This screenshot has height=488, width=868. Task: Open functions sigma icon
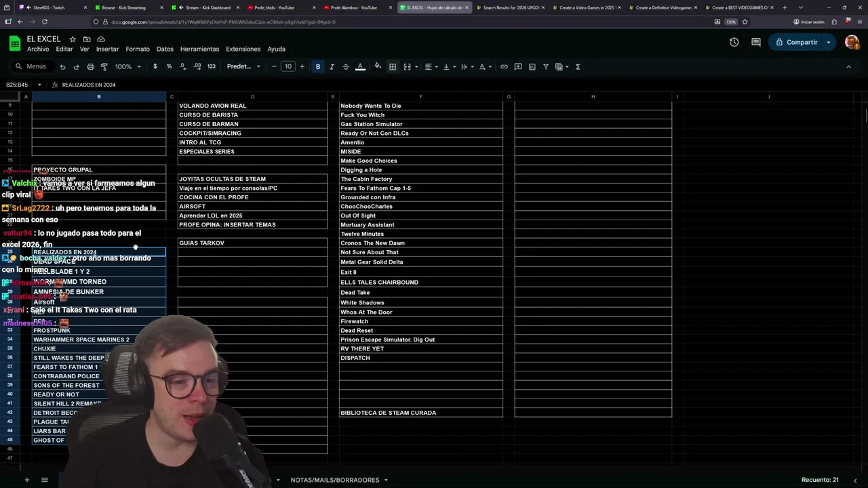[x=578, y=66]
